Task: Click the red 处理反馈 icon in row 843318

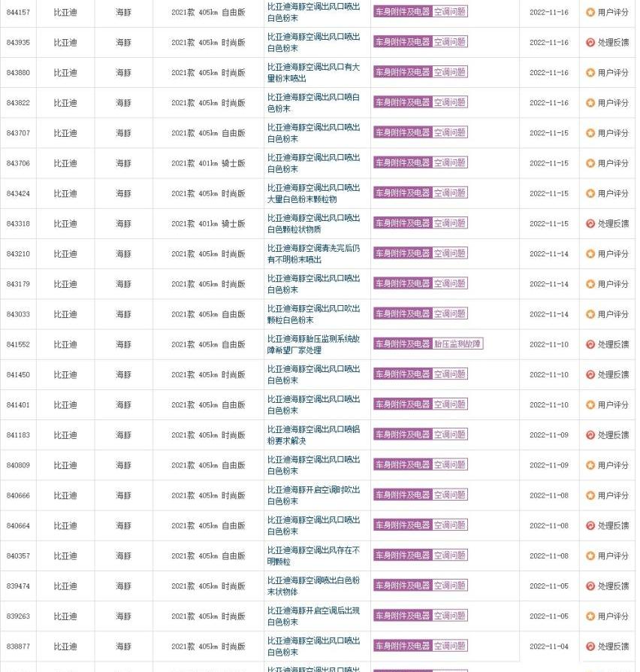Action: pos(590,224)
